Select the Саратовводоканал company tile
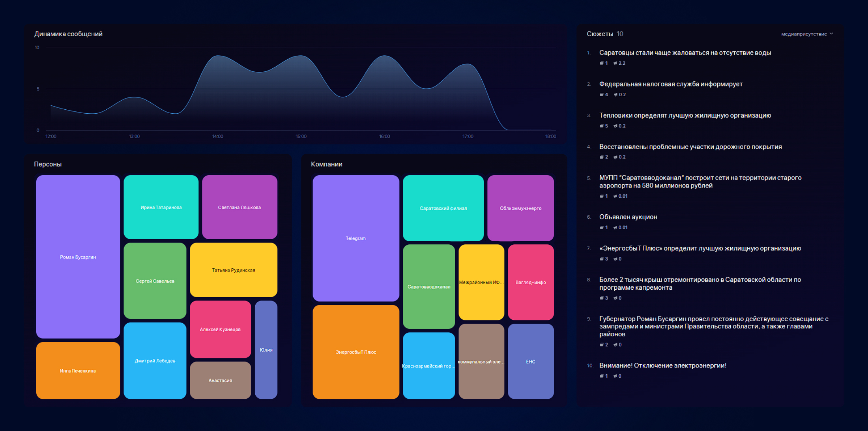Viewport: 868px width, 431px height. pyautogui.click(x=429, y=287)
